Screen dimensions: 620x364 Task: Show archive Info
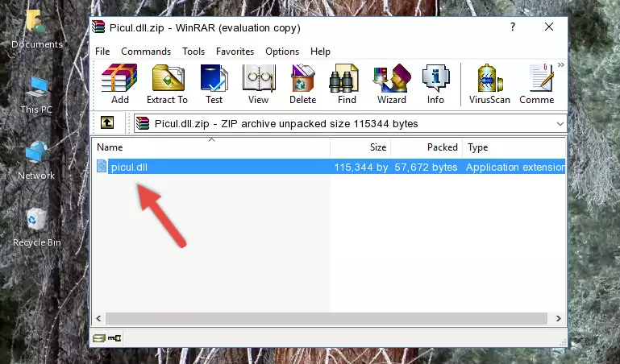[435, 84]
